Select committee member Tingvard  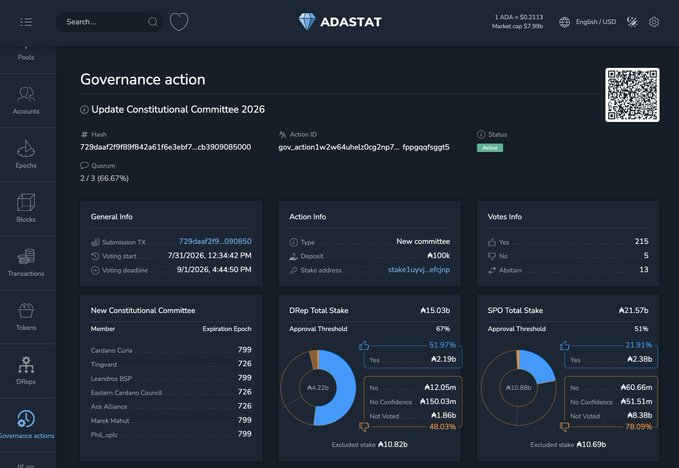click(x=104, y=365)
